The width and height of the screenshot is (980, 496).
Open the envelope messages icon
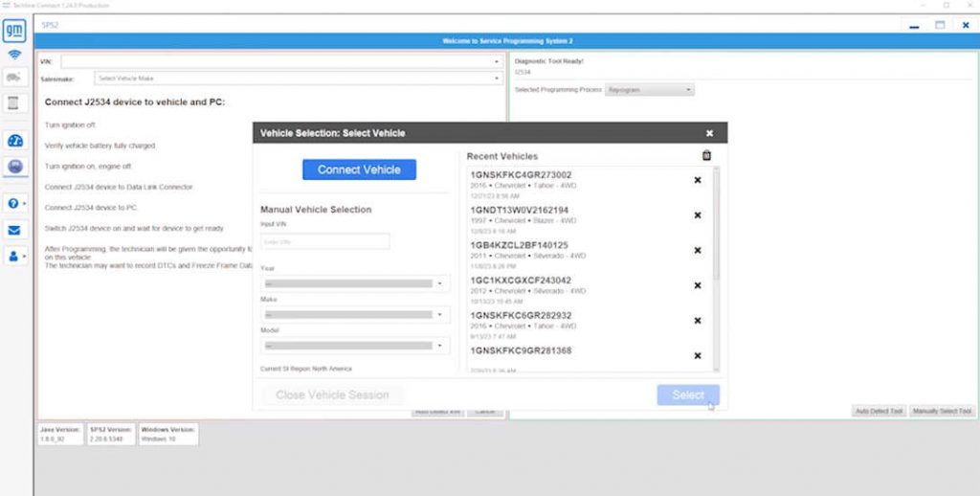(x=14, y=230)
